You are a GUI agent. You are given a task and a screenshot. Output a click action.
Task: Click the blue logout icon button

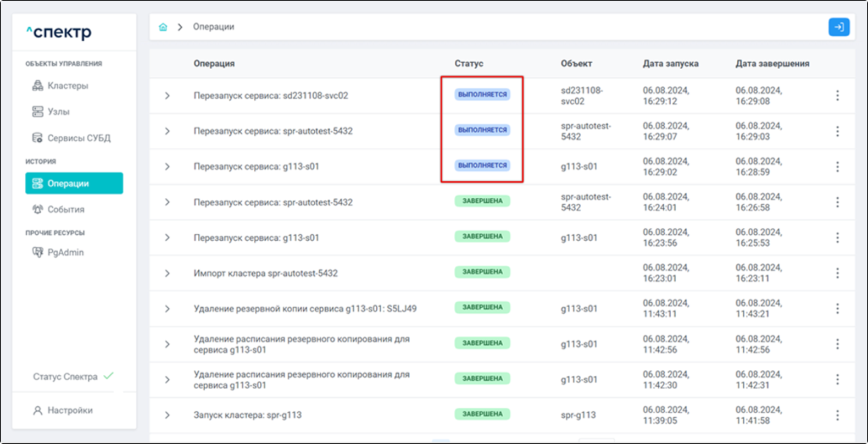tap(838, 27)
